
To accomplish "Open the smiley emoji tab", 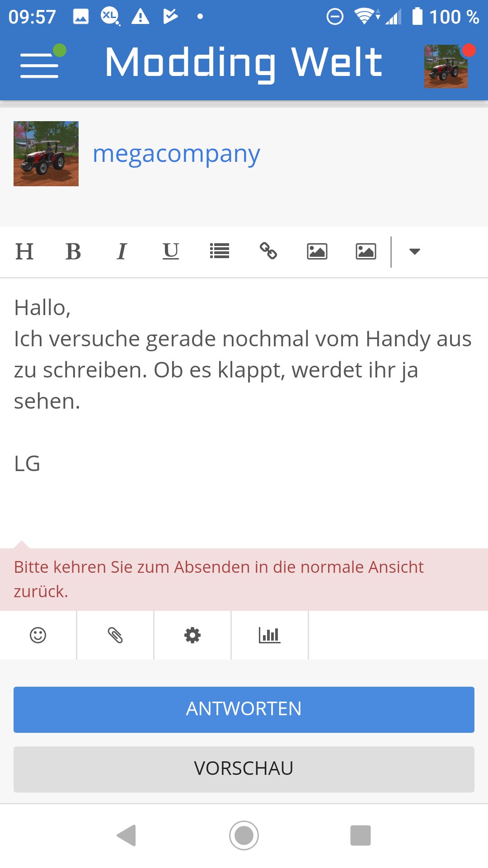I will coord(38,635).
